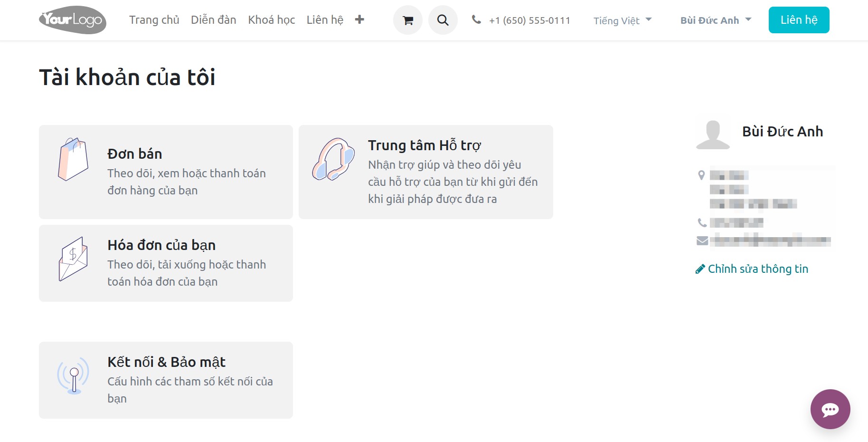Click the teal Liên hệ button
The image size is (868, 442).
(x=799, y=20)
